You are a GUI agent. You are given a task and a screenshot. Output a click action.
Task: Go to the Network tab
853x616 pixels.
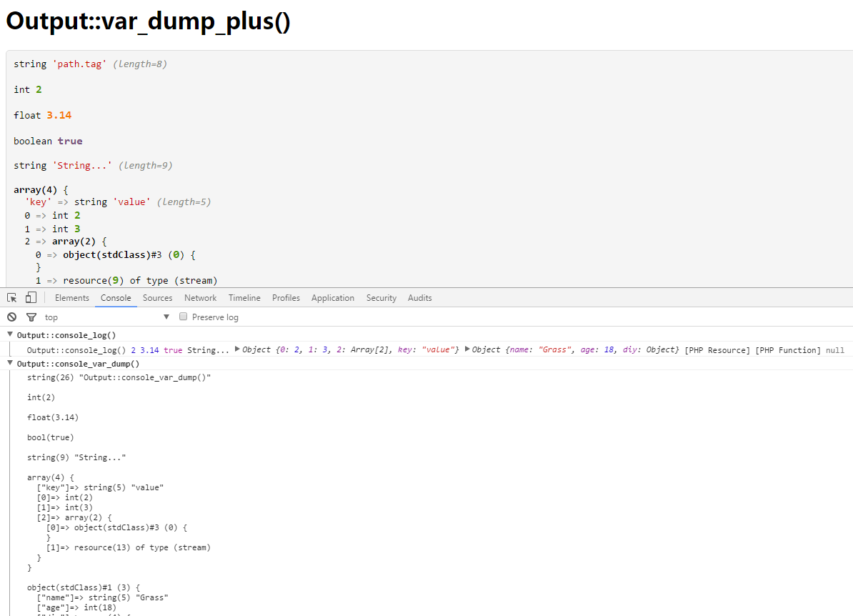200,298
